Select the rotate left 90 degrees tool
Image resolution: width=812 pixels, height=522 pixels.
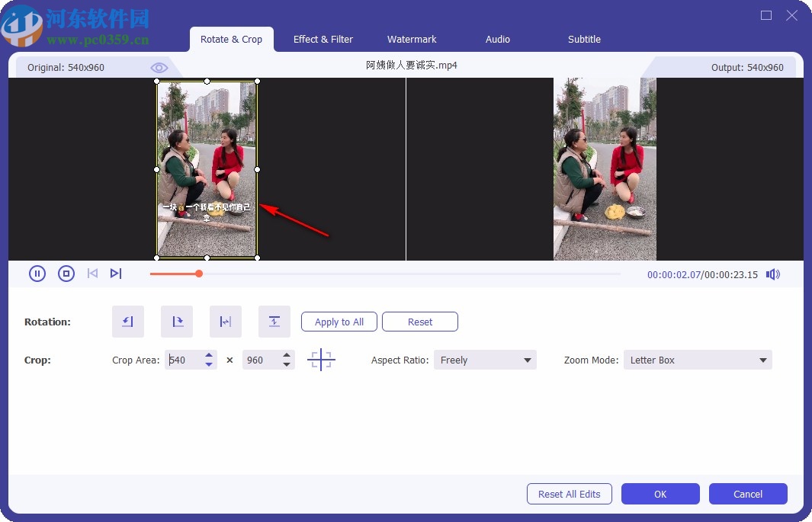point(127,322)
